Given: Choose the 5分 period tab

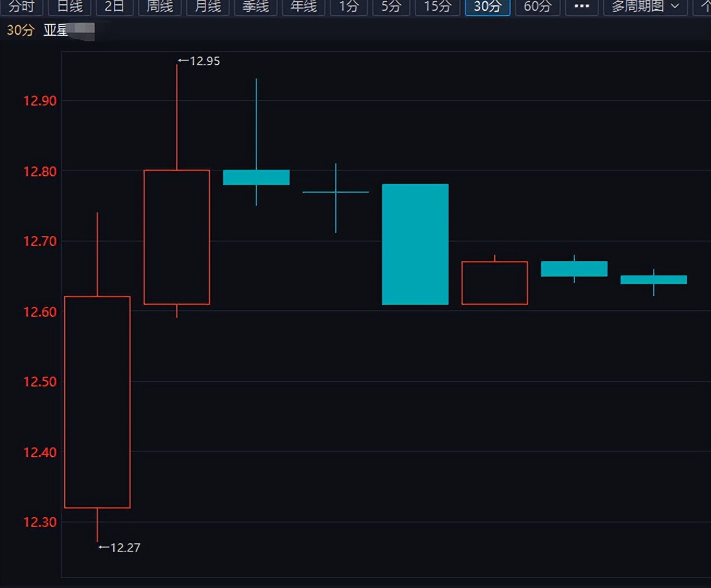Looking at the screenshot, I should point(391,7).
